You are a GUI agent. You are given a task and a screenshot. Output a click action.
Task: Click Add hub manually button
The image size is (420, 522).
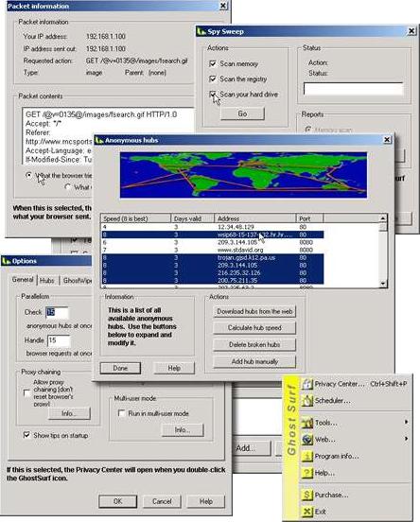pyautogui.click(x=254, y=361)
